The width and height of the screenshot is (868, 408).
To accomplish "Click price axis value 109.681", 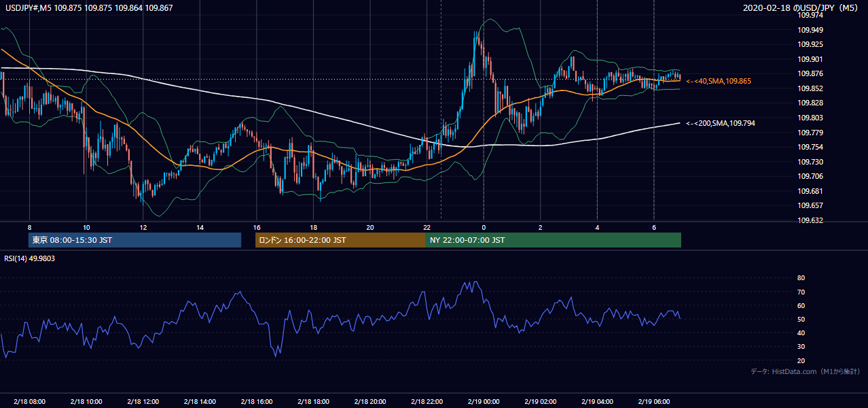I will point(810,191).
